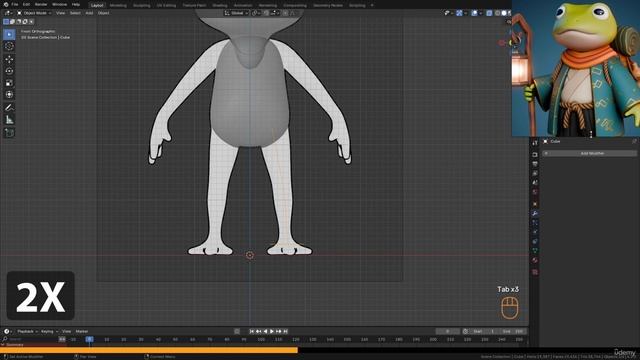Open the Render menu
This screenshot has height=360, width=640.
(41, 4)
